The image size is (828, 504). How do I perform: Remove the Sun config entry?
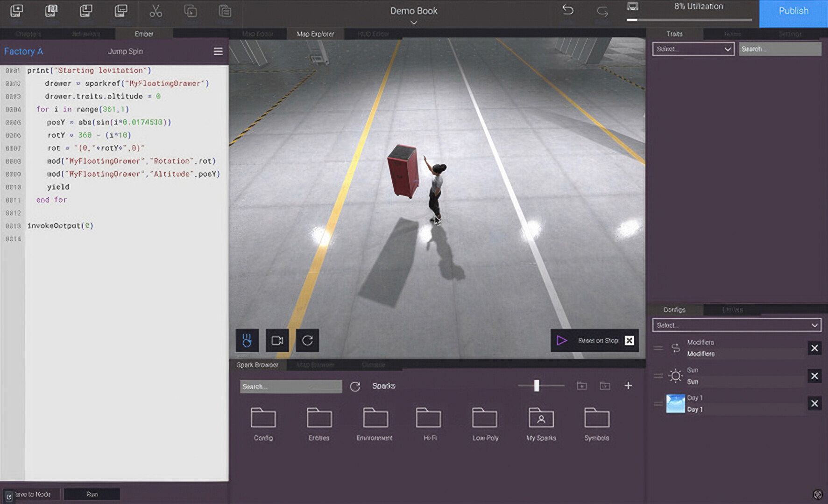pos(814,376)
